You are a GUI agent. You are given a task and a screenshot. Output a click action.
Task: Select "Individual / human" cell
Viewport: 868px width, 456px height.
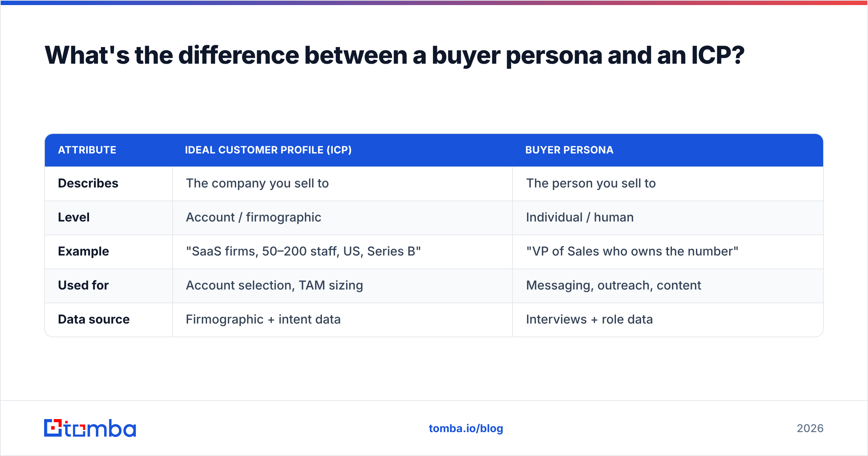click(668, 218)
